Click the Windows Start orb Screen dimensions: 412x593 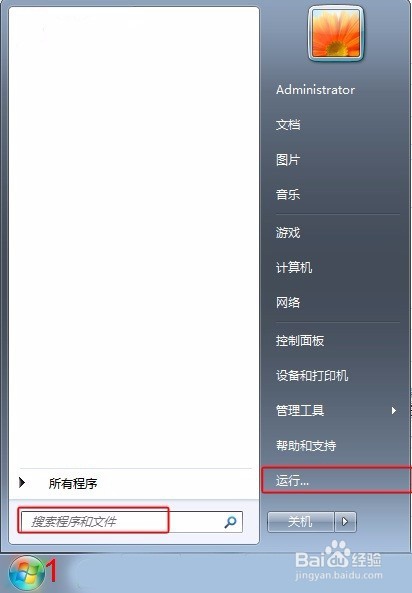coord(26,574)
